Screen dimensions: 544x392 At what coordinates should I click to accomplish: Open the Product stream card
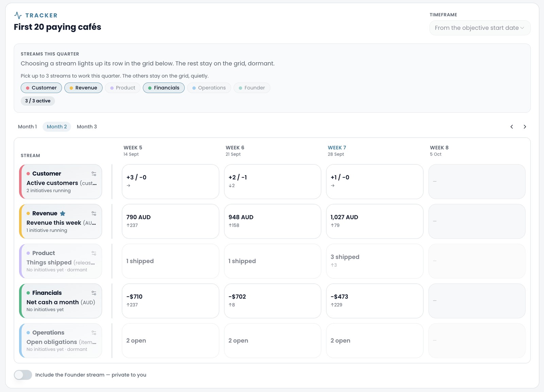(x=61, y=261)
